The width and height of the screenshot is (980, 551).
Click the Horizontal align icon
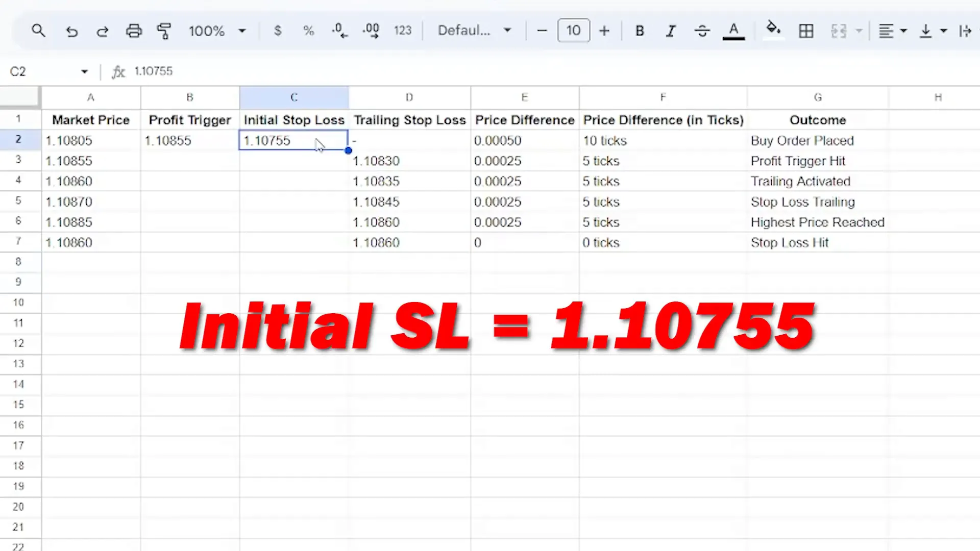point(886,31)
